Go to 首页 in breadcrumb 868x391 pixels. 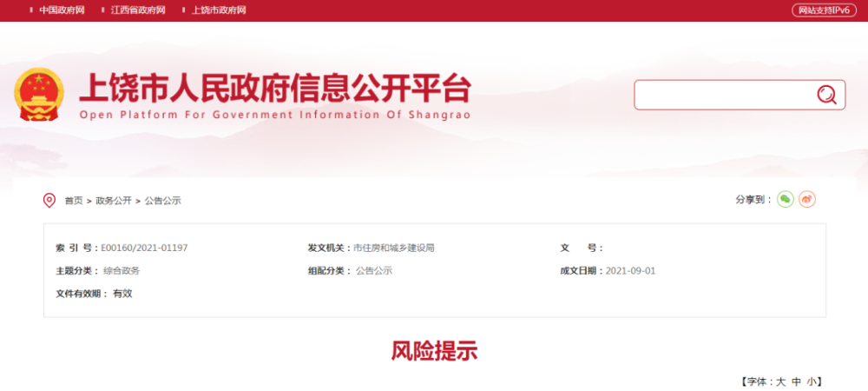tap(74, 201)
